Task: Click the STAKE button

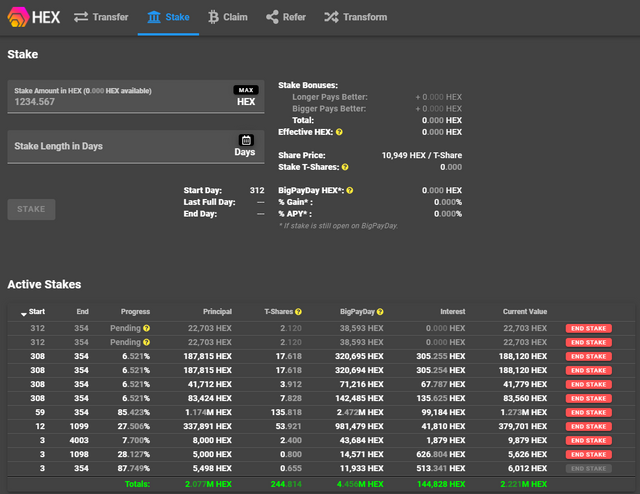Action: [31, 209]
